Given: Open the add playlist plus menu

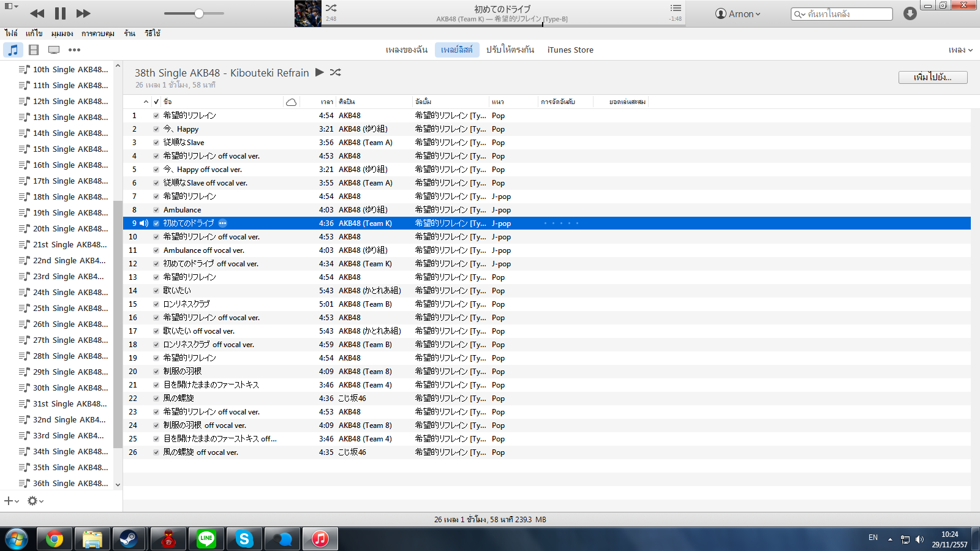Looking at the screenshot, I should tap(11, 501).
